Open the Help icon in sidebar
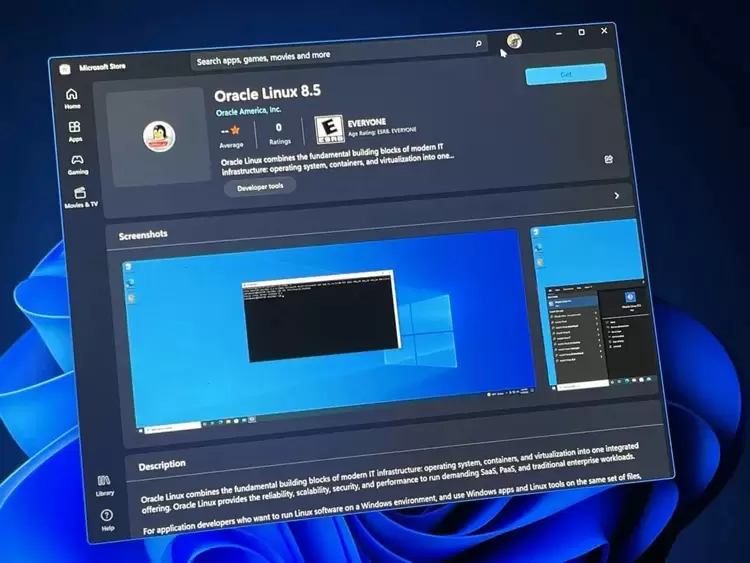The height and width of the screenshot is (563, 750). 107,519
